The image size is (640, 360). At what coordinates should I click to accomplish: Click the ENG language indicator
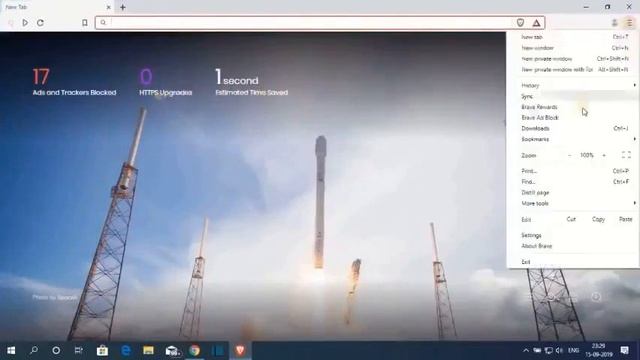click(573, 350)
